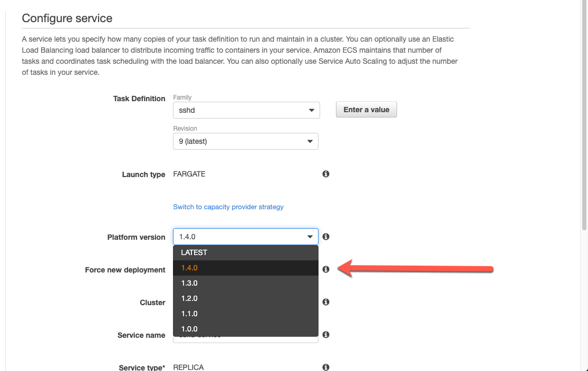Click the FARGATE launch type text
588x371 pixels.
(x=189, y=174)
